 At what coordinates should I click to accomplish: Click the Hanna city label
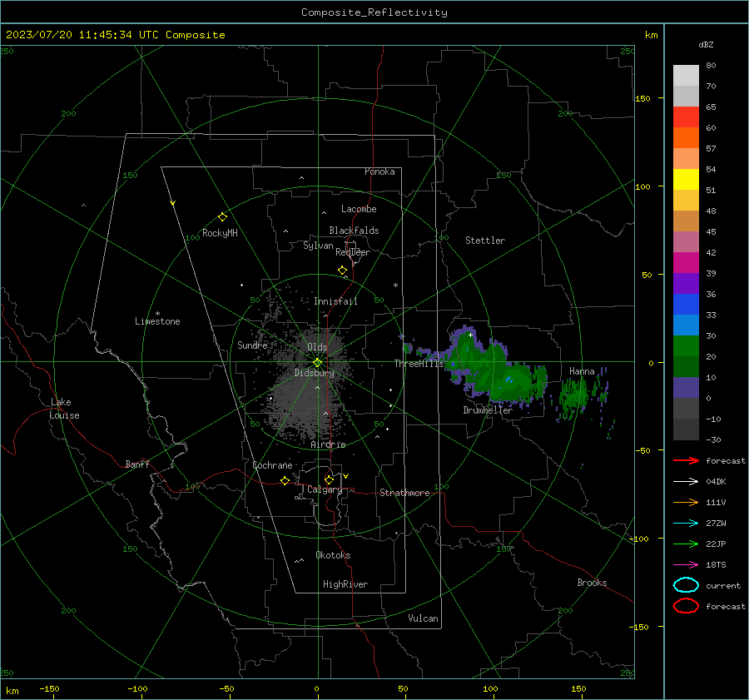coord(582,371)
